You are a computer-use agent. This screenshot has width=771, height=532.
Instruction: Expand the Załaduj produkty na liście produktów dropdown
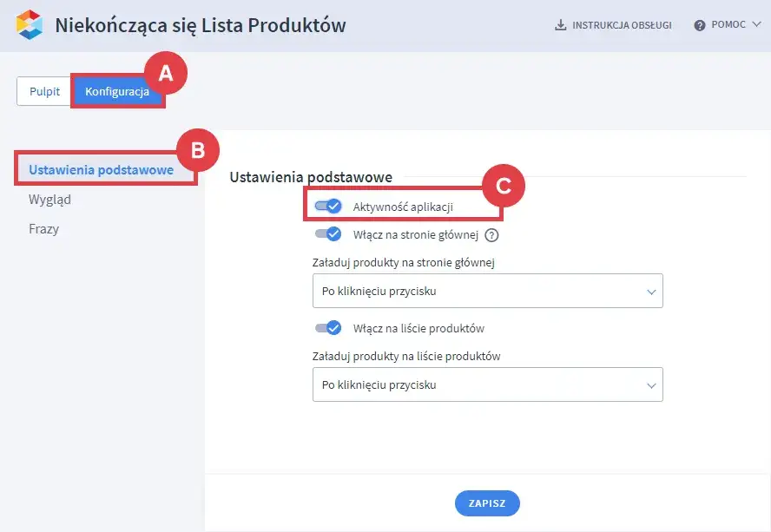pos(487,384)
